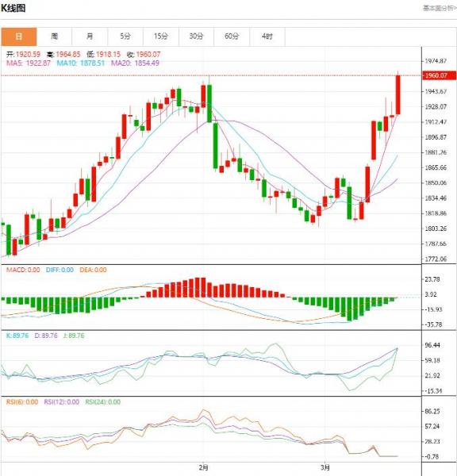Select the daily 日 timeframe tab

pos(19,36)
